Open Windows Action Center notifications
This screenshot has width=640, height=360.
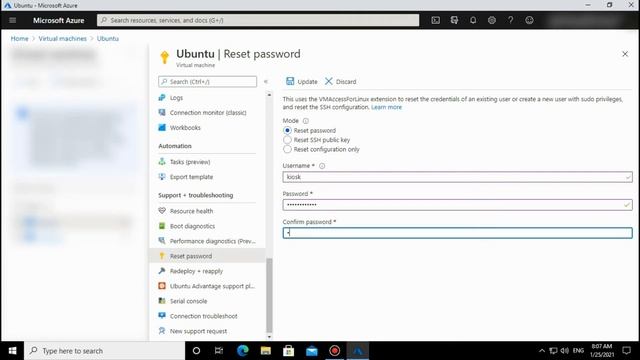click(627, 351)
